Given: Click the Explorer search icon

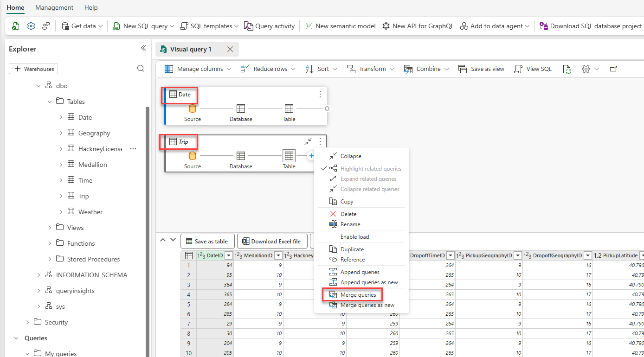Looking at the screenshot, I should [141, 69].
